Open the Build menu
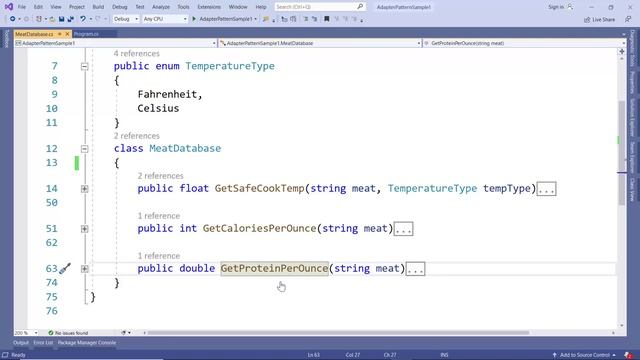 (x=98, y=7)
